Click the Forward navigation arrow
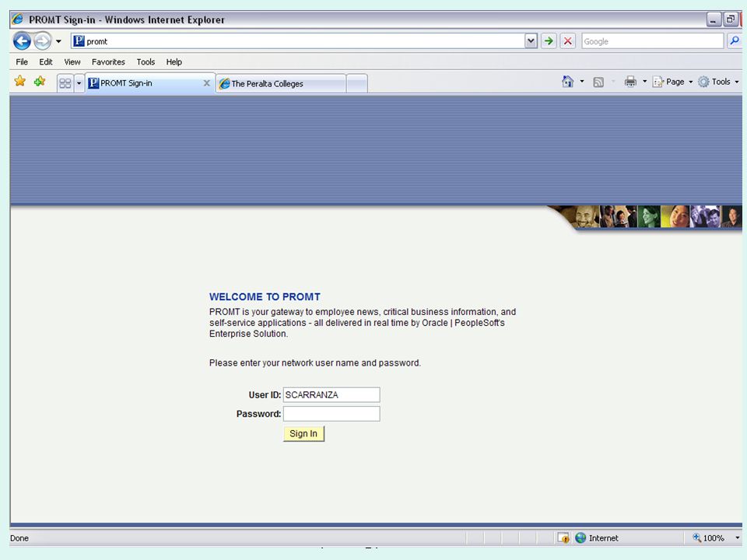 42,41
